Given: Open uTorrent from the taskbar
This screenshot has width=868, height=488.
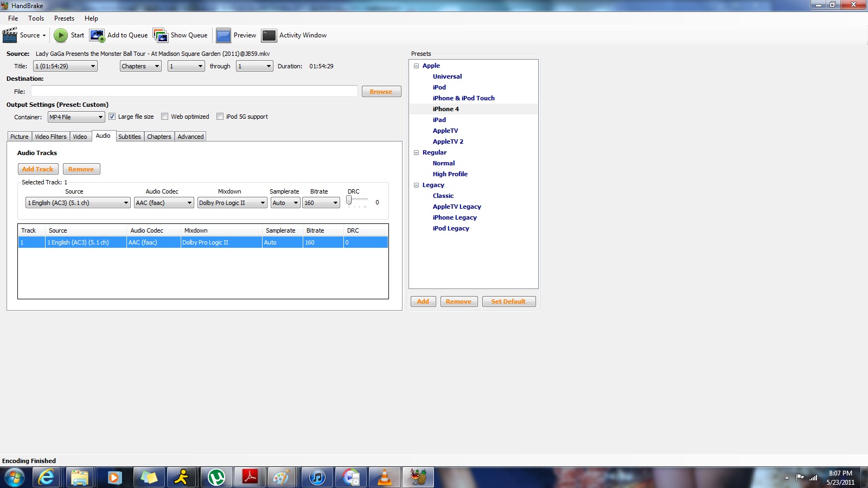Looking at the screenshot, I should point(216,478).
